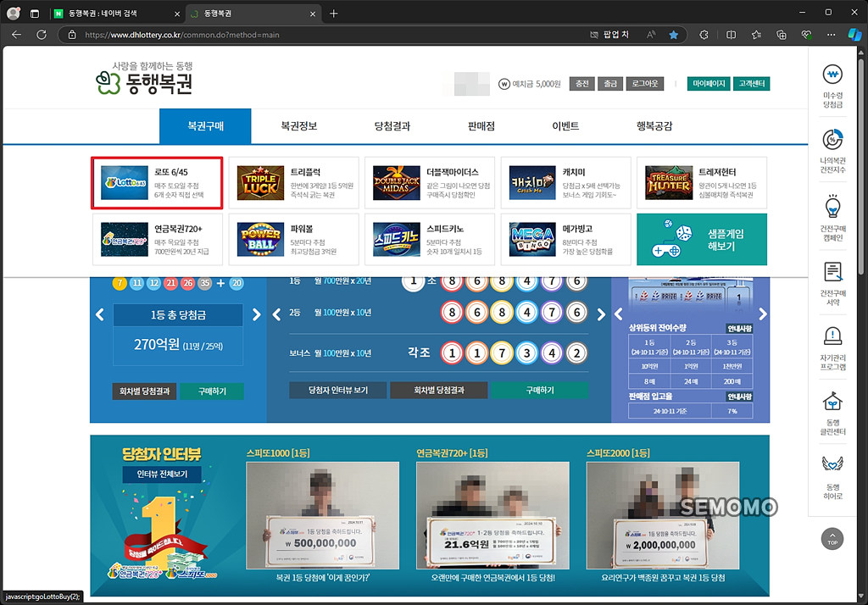Click the address bar URL

tap(182, 35)
